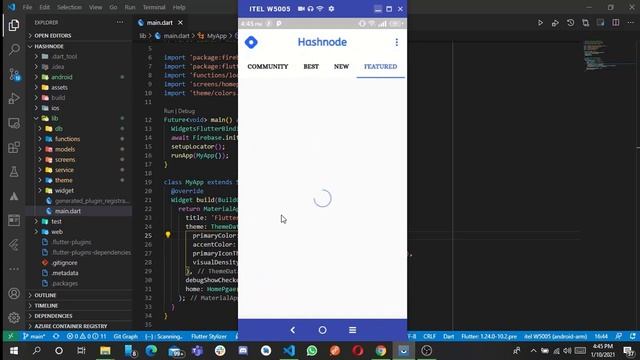
Task: Click the Run | Debug code lens
Action: coord(179,111)
